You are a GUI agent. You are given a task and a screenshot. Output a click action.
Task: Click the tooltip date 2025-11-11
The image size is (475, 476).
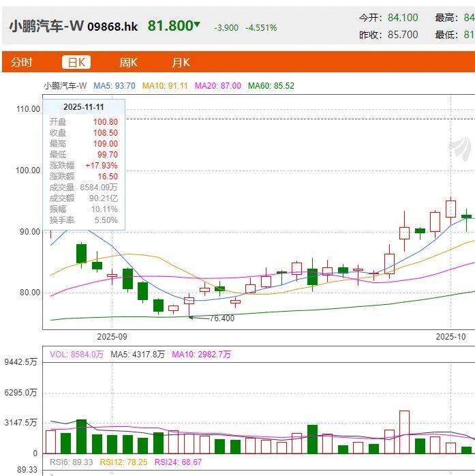click(84, 107)
